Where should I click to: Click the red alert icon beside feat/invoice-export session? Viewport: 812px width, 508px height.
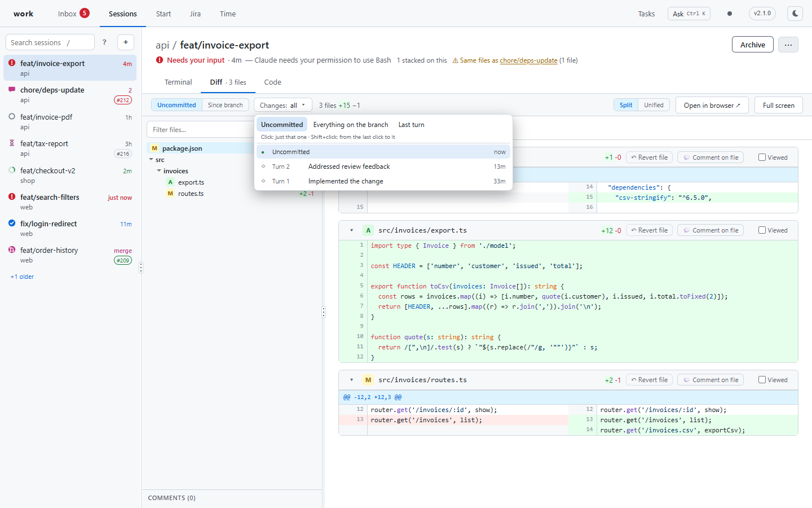click(x=12, y=63)
